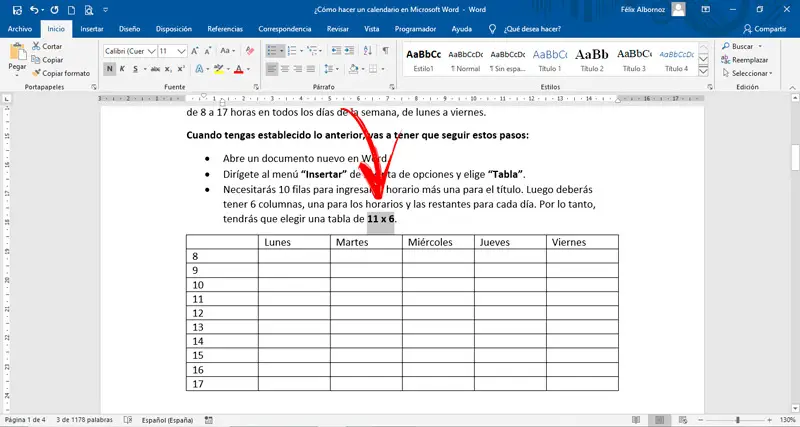The height and width of the screenshot is (427, 800).
Task: Toggle numbered list
Action: click(x=292, y=51)
